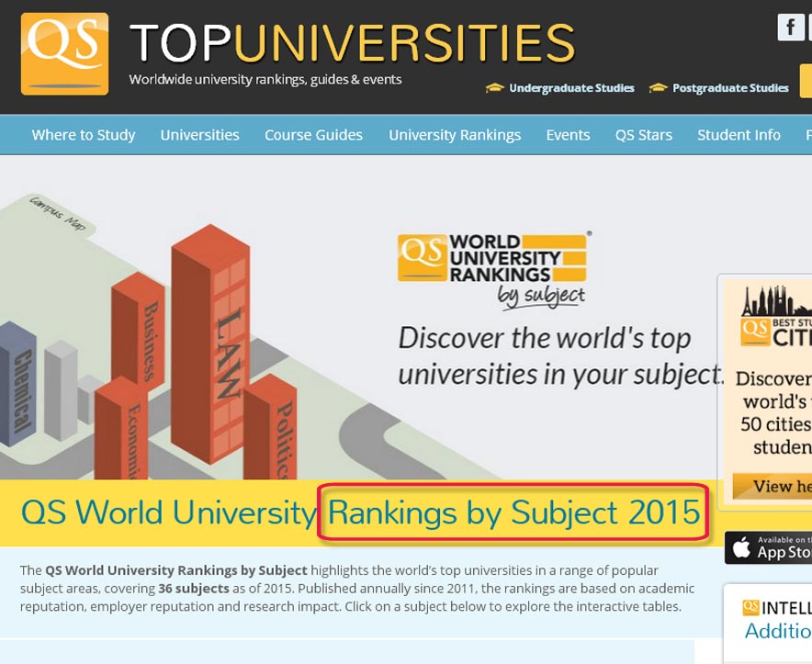
Task: Open University Rankings navigation menu
Action: tap(455, 135)
